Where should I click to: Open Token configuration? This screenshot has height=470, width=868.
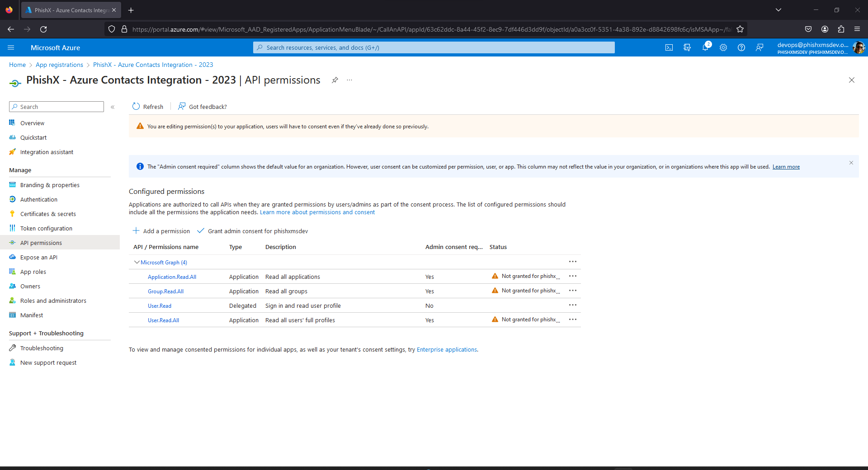click(x=46, y=228)
